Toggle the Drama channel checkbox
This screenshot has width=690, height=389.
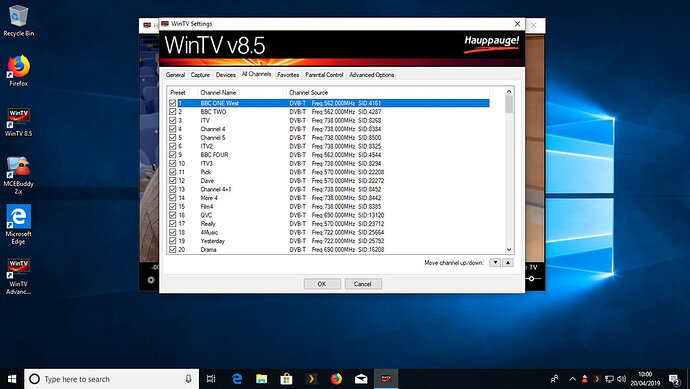click(x=172, y=250)
